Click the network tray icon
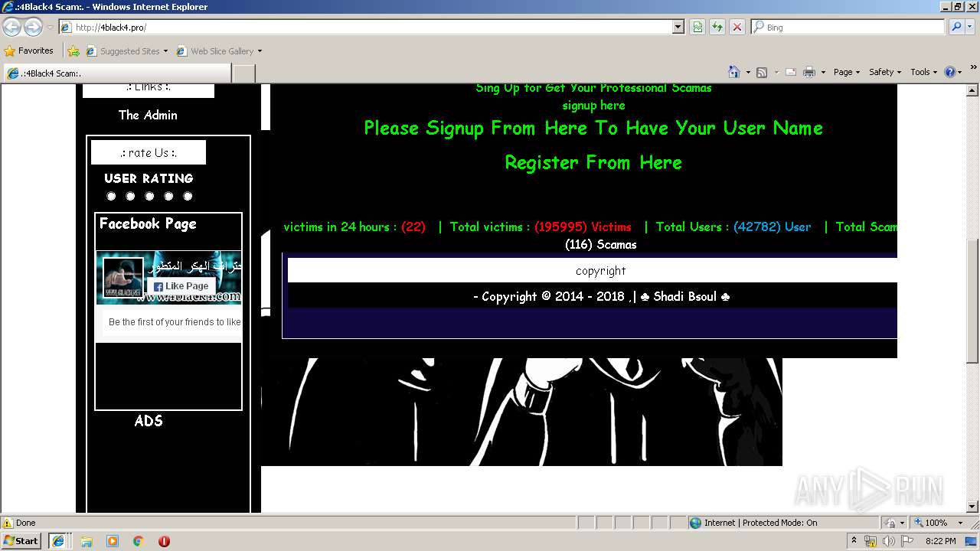Image resolution: width=980 pixels, height=551 pixels. (871, 541)
